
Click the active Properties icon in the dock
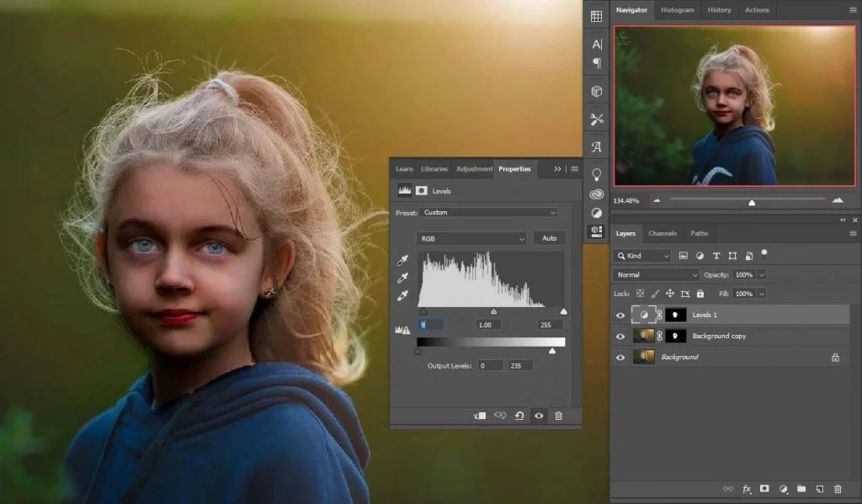(597, 231)
